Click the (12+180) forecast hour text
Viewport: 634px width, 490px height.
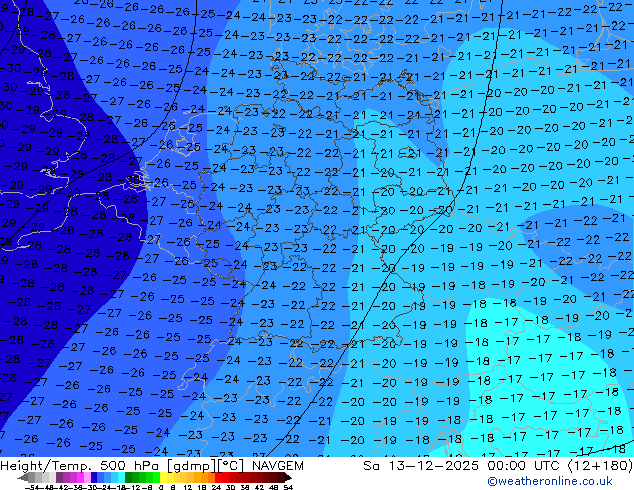tap(600, 466)
